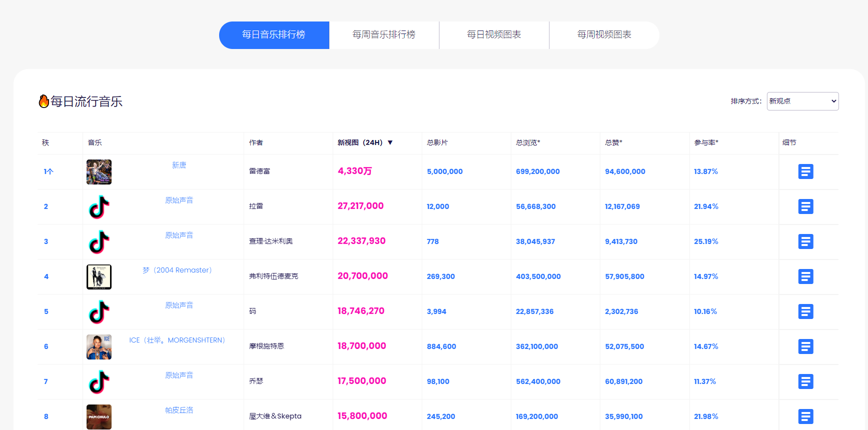Open details icon for 梦 (2004 Remaster) row
This screenshot has height=430, width=868.
click(805, 276)
